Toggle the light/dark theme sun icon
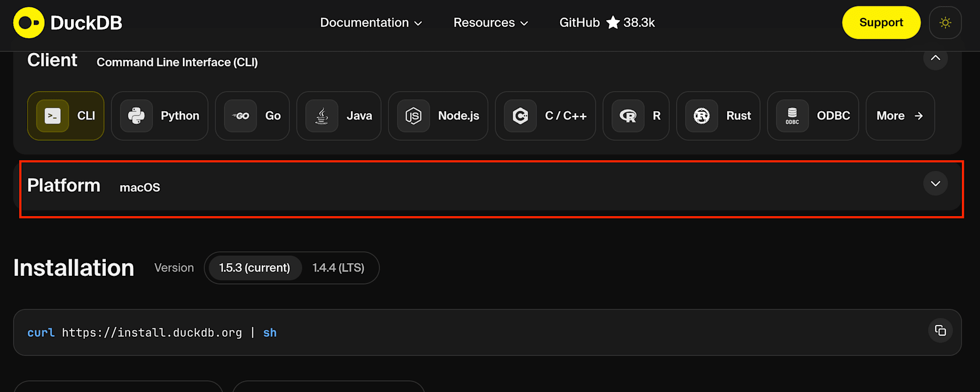 [x=945, y=23]
